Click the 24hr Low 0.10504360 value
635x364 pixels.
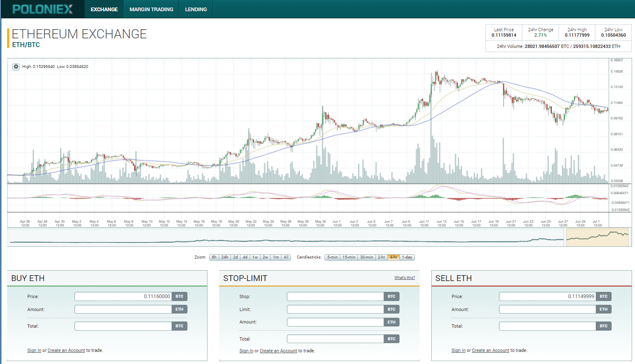(614, 35)
